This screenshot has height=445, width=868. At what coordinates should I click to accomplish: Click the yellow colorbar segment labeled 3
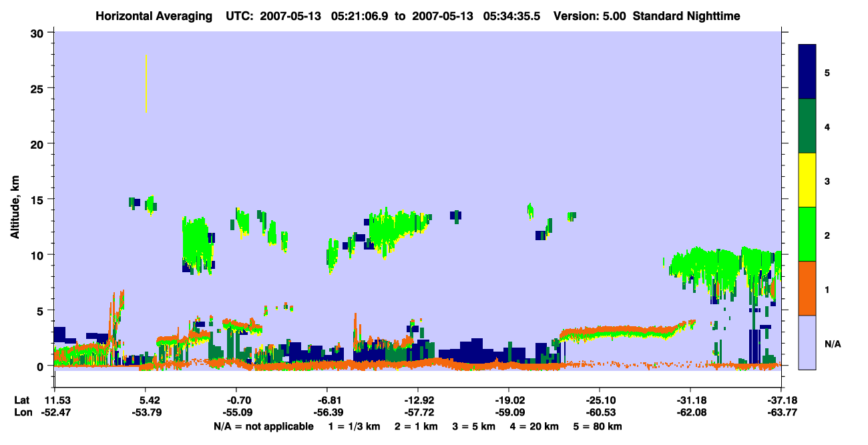[807, 180]
